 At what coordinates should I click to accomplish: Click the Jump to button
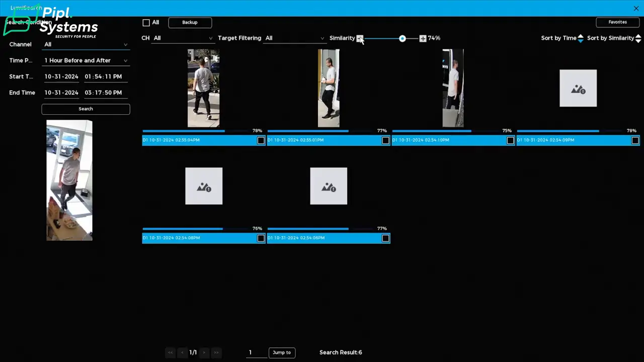(x=282, y=352)
